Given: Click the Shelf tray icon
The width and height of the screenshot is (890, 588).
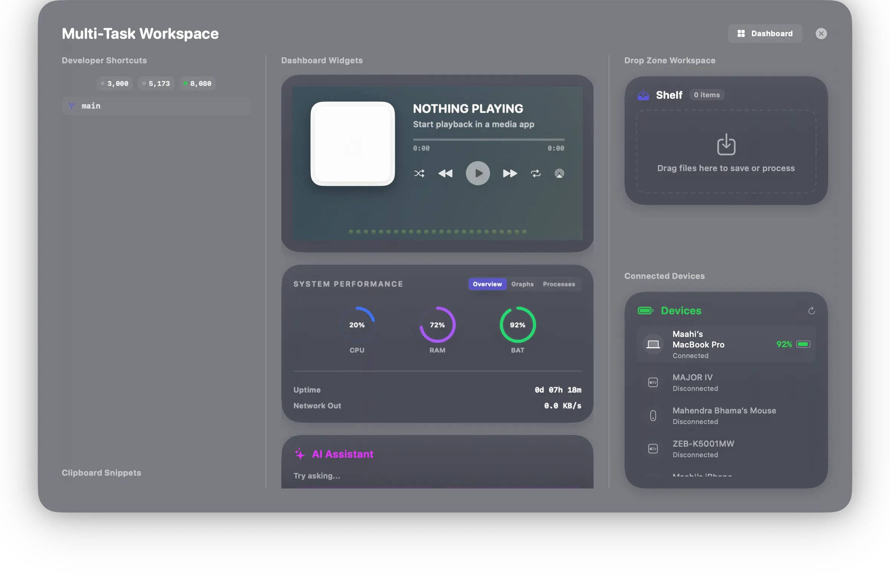Looking at the screenshot, I should point(643,95).
